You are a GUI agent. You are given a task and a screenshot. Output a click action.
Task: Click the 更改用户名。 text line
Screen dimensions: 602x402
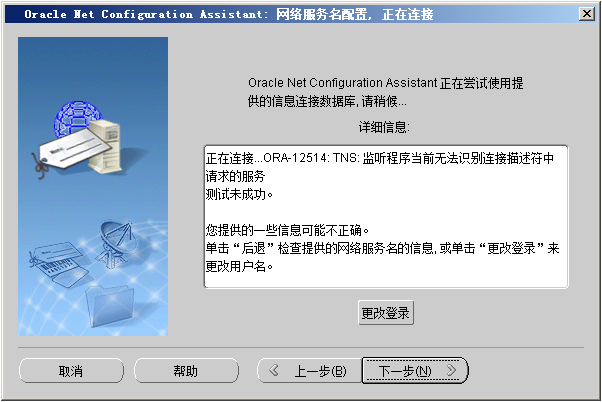tap(239, 266)
